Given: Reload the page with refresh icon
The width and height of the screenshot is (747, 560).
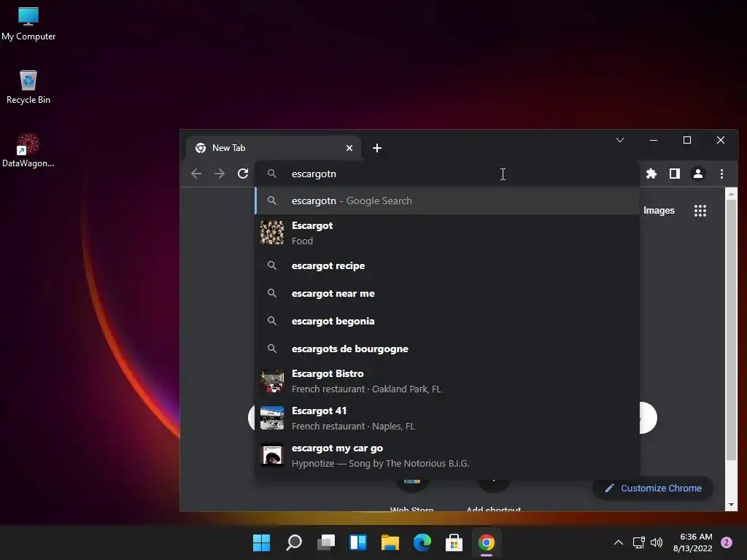Looking at the screenshot, I should coord(243,174).
